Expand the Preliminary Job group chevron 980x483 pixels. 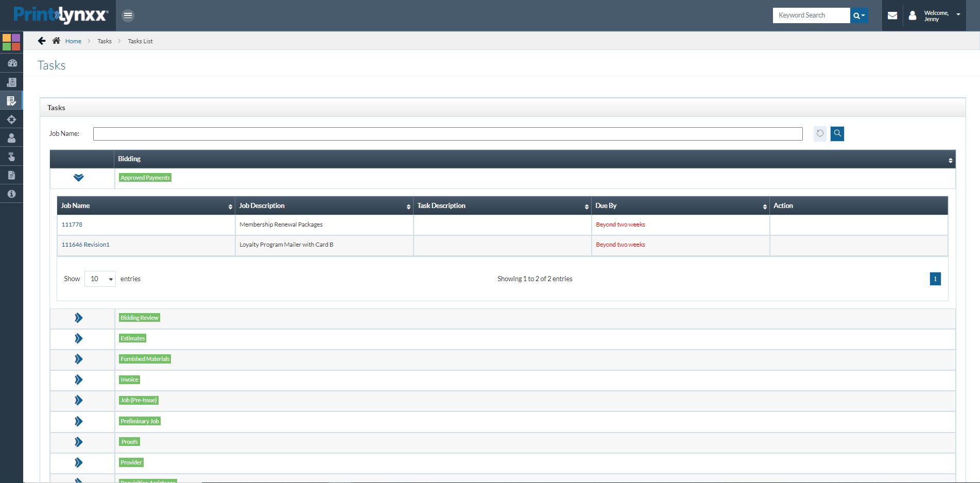tap(78, 421)
